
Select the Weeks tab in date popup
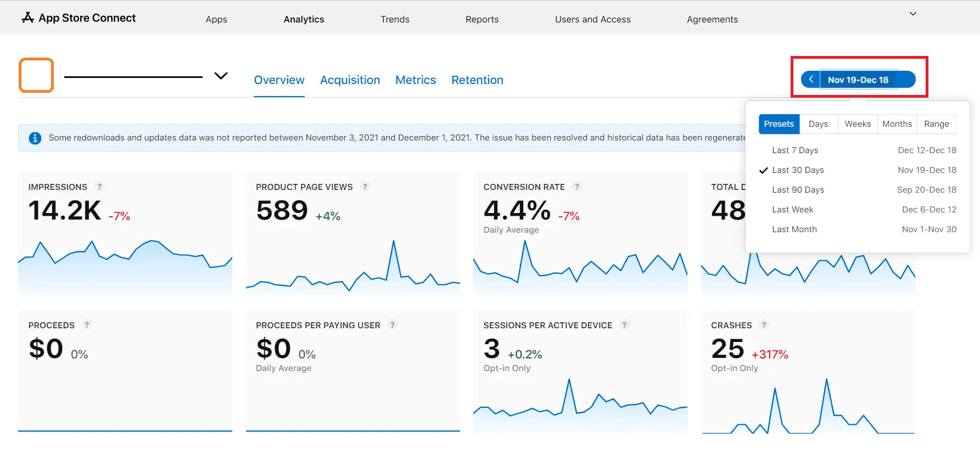[x=858, y=124]
